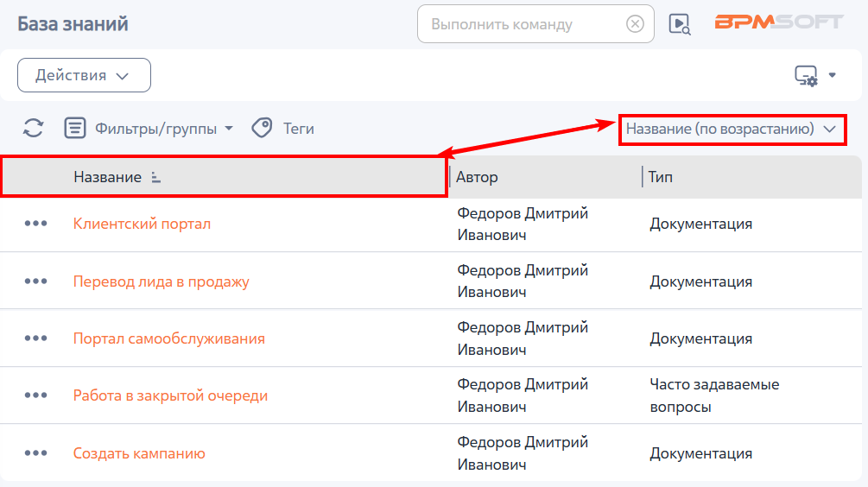Open the Работа в закрытой очереди article
This screenshot has width=868, height=487.
tap(170, 395)
